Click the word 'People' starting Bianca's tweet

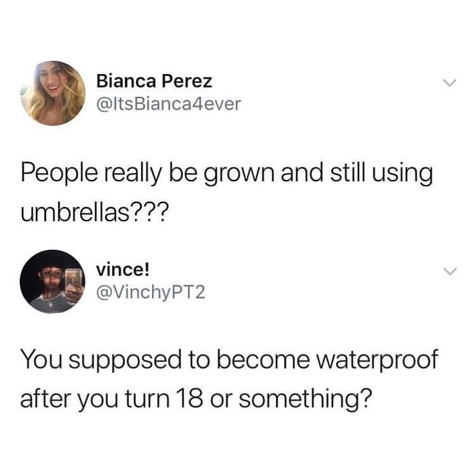click(x=60, y=175)
